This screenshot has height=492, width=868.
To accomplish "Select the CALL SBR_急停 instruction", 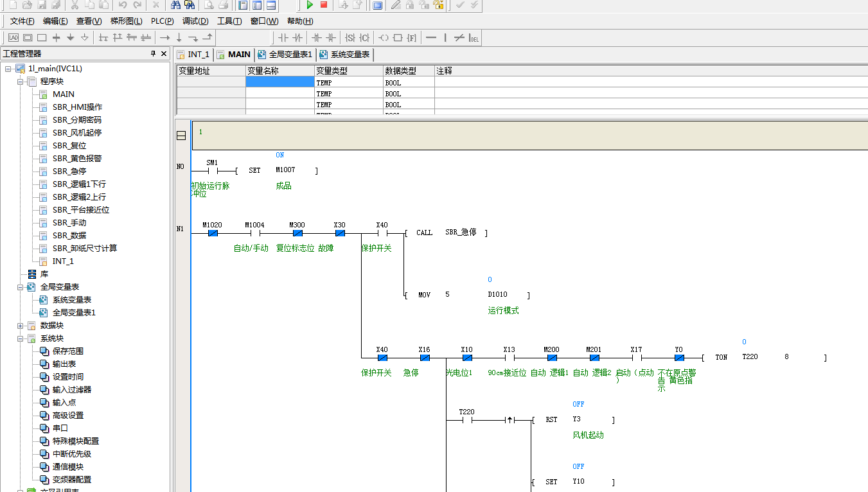I will [x=446, y=233].
